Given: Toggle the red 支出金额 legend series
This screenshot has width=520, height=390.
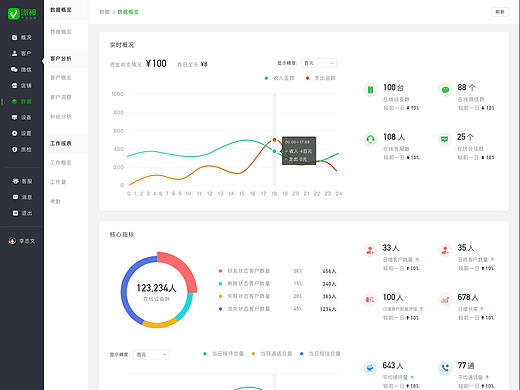Looking at the screenshot, I should [321, 78].
